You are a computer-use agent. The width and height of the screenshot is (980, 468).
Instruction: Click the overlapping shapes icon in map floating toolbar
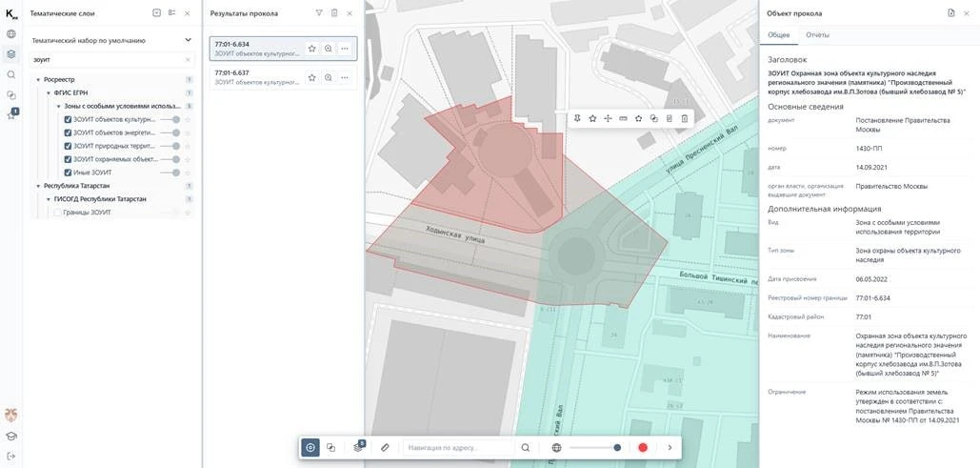click(653, 118)
